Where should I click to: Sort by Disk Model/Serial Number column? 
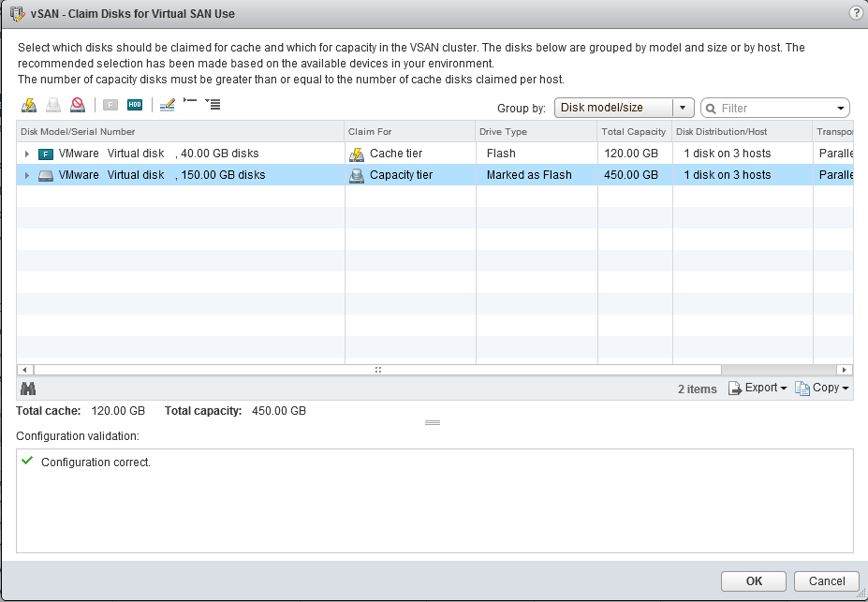click(181, 132)
